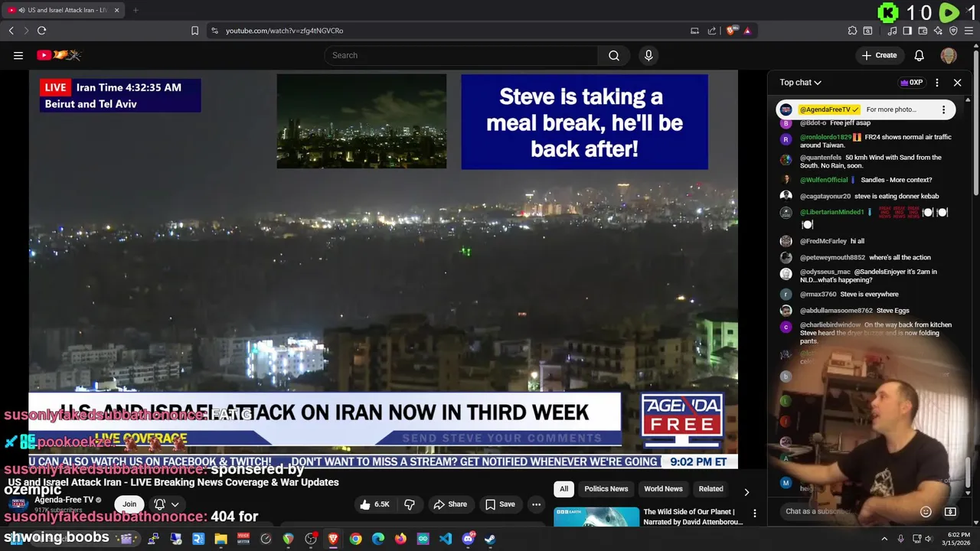980x551 pixels.
Task: Like the video with thumbs up 6.5K
Action: tap(374, 504)
